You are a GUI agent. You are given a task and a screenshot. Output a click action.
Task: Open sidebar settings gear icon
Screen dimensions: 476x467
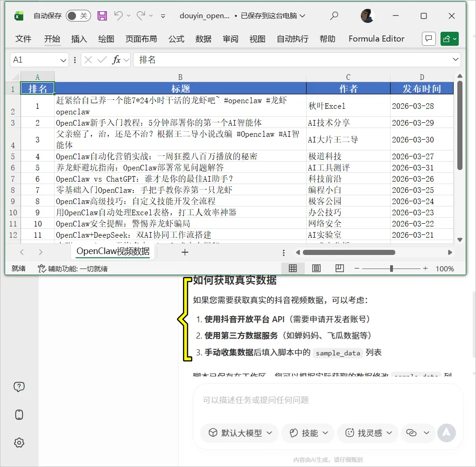tap(19, 443)
